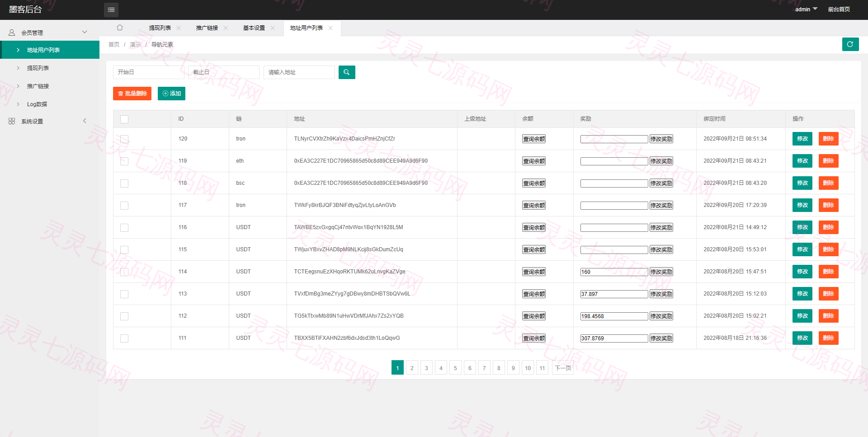Click 下一页 pagination button

coord(563,368)
